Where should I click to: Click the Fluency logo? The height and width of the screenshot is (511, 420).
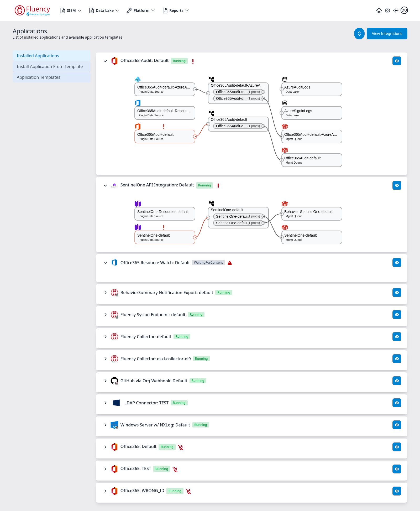coord(32,11)
